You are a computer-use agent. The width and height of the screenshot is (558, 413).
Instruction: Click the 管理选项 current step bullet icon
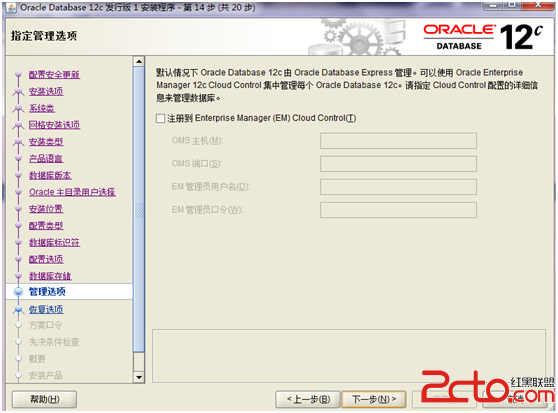coord(19,292)
